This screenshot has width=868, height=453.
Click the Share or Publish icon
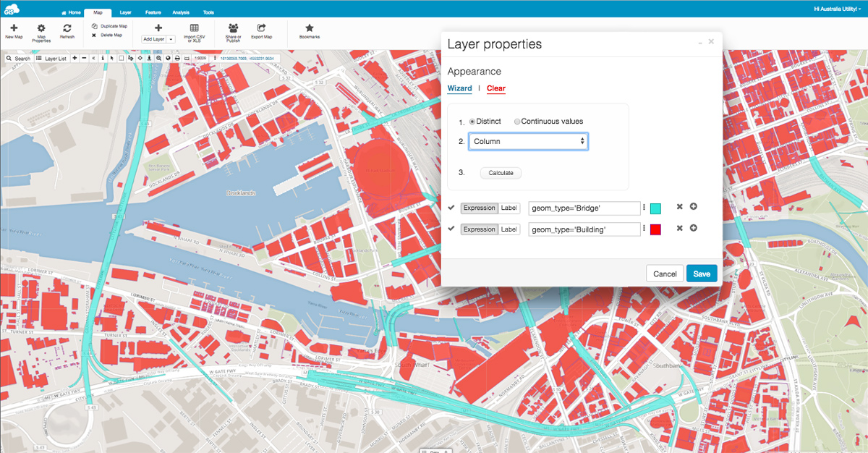(x=233, y=28)
